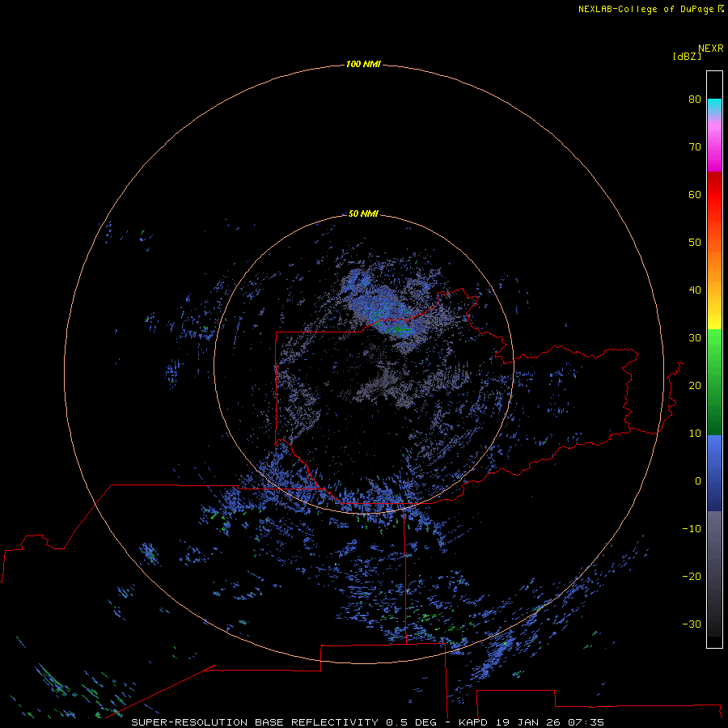Image resolution: width=728 pixels, height=728 pixels.
Task: Click the -20 dBZ scale value
Action: point(692,576)
